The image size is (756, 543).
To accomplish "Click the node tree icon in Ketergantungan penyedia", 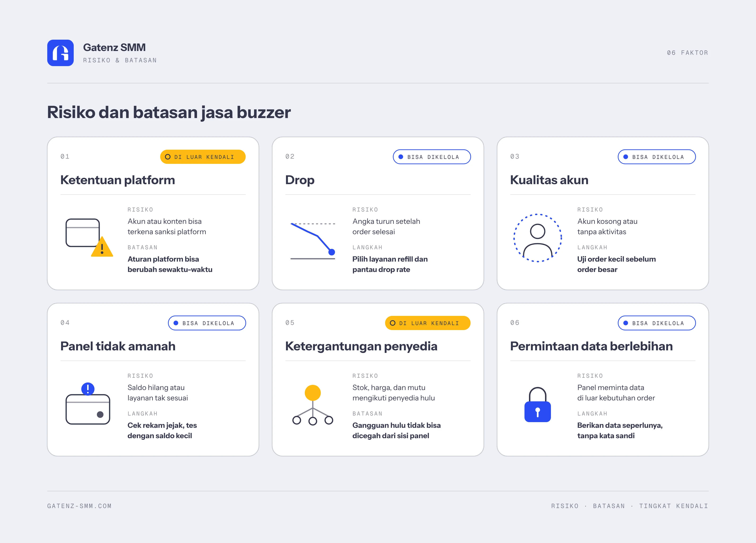I will pos(313,405).
